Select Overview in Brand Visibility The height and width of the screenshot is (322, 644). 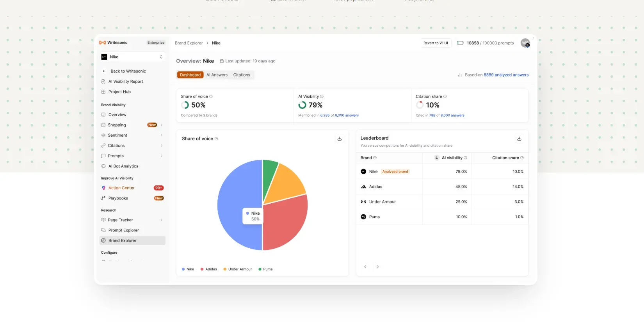coord(117,115)
